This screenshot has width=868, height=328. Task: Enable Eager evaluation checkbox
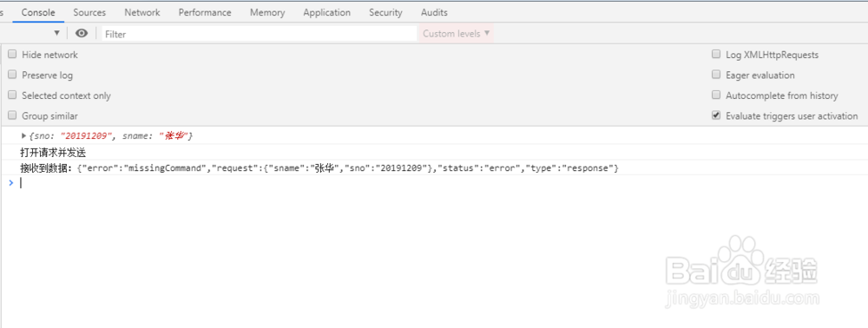[x=716, y=75]
